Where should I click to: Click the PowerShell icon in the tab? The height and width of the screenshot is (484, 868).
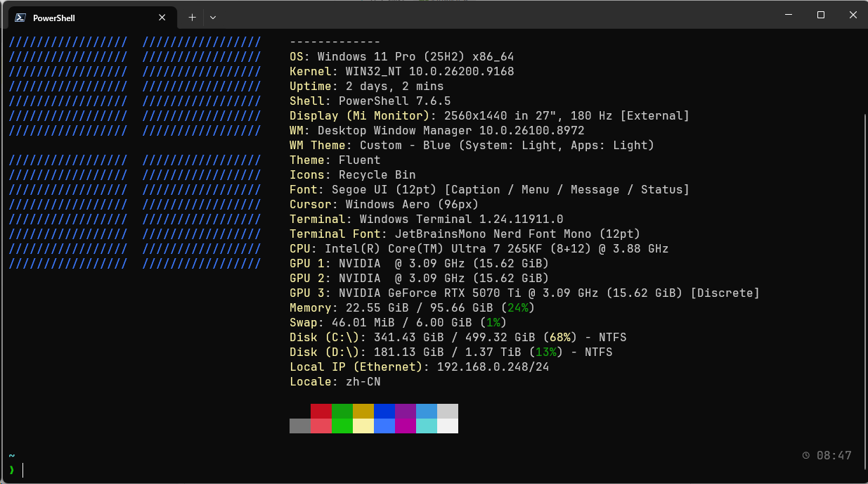(x=20, y=18)
